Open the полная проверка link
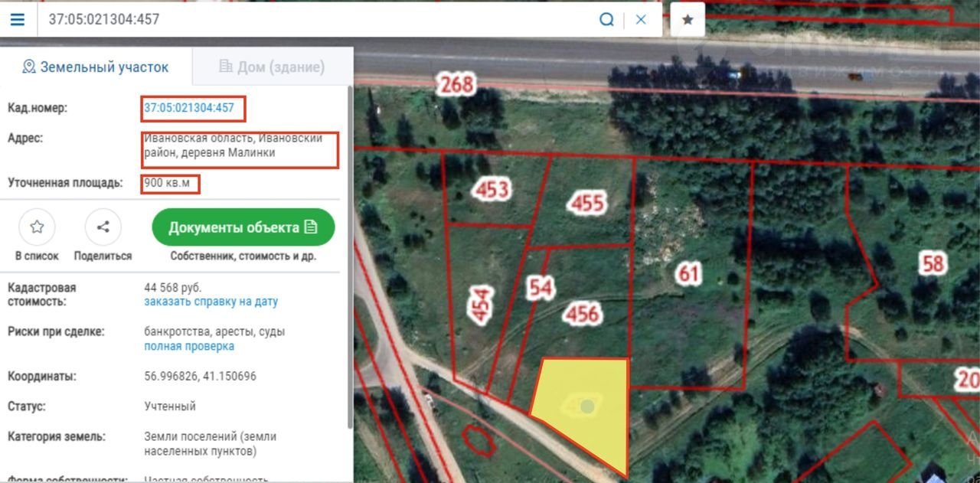The height and width of the screenshot is (483, 980). [x=189, y=346]
